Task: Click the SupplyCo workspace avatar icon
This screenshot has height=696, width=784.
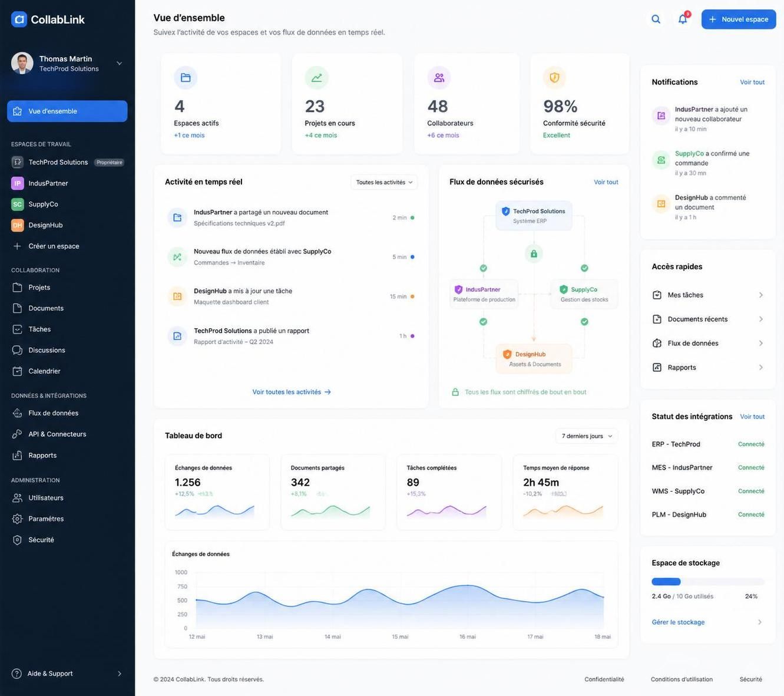Action: (18, 204)
